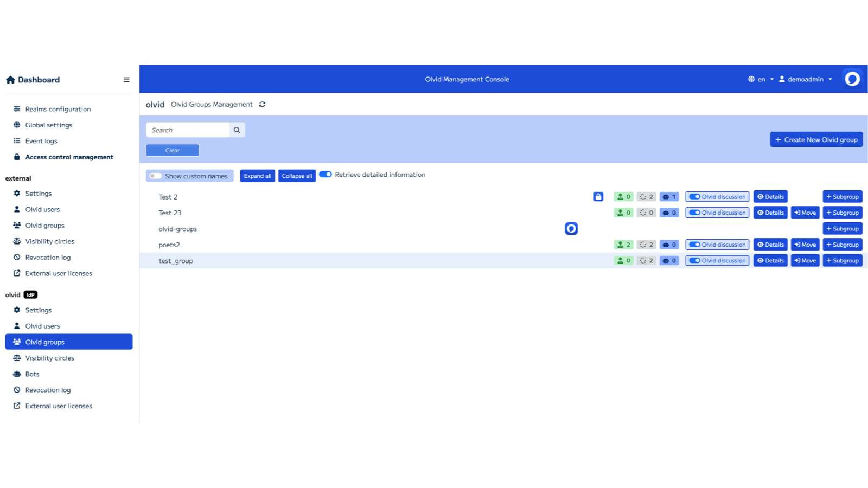Select Olvid groups under external
Screen dimensions: 868x488
pos(44,225)
